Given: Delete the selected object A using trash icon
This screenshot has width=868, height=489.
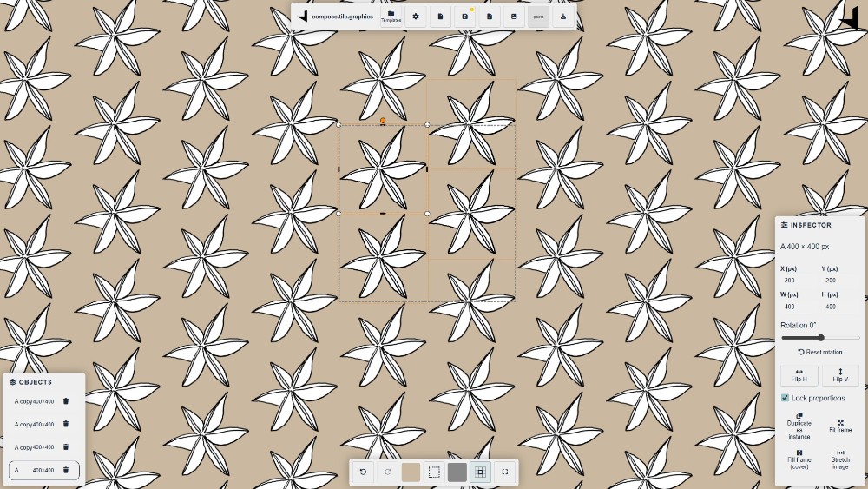Looking at the screenshot, I should coord(66,470).
